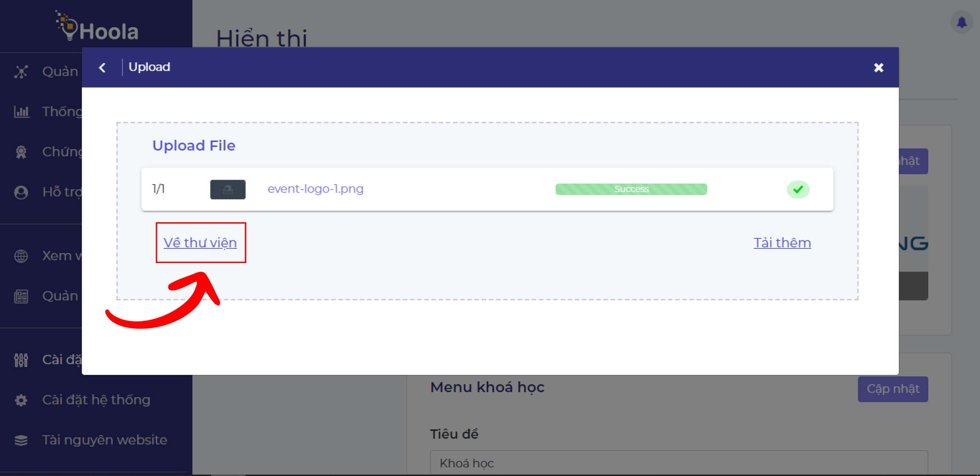Open 'Tài nguyên website' menu item
980x476 pixels.
click(x=104, y=440)
